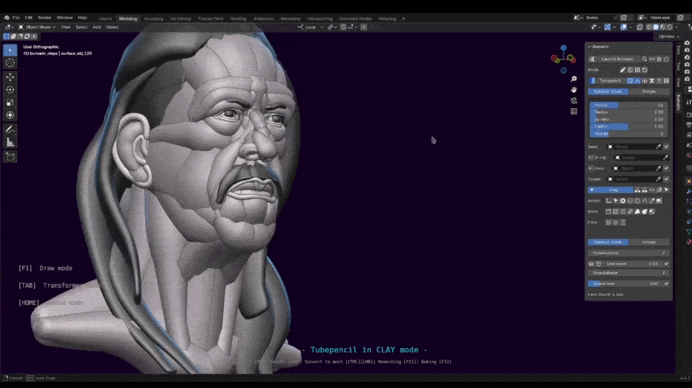
Task: Click the navigation gizmo Z axis
Action: [564, 48]
